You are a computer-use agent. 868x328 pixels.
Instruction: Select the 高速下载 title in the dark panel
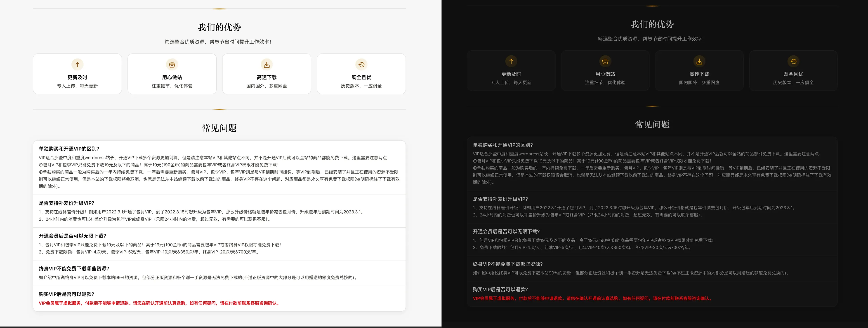click(x=699, y=74)
